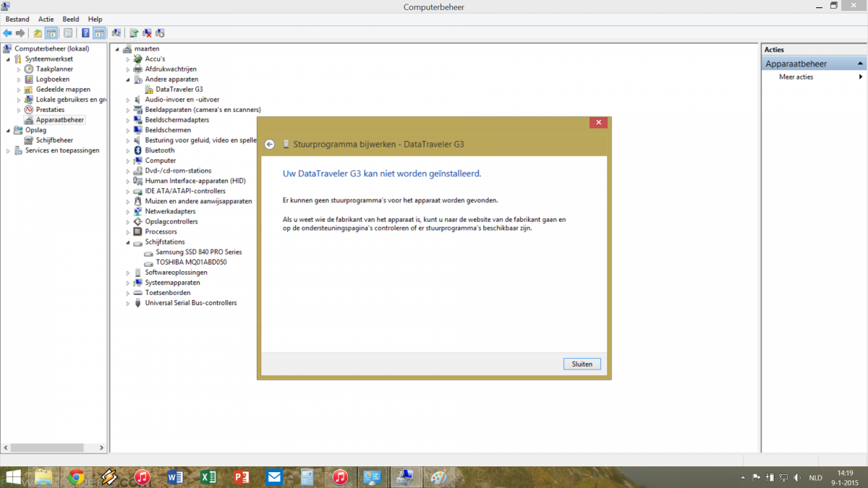Select Apparaatbeheer in the left tree

pyautogui.click(x=60, y=120)
